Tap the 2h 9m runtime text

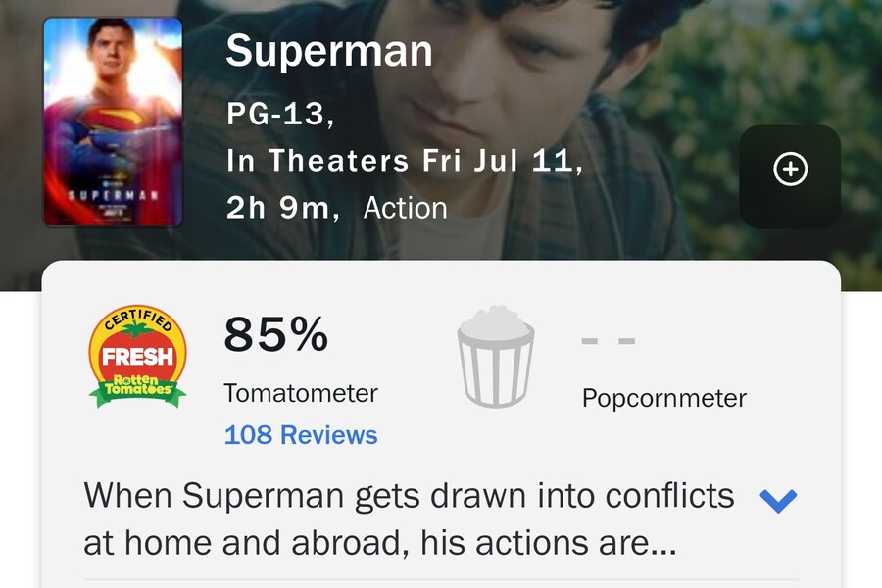(x=283, y=208)
